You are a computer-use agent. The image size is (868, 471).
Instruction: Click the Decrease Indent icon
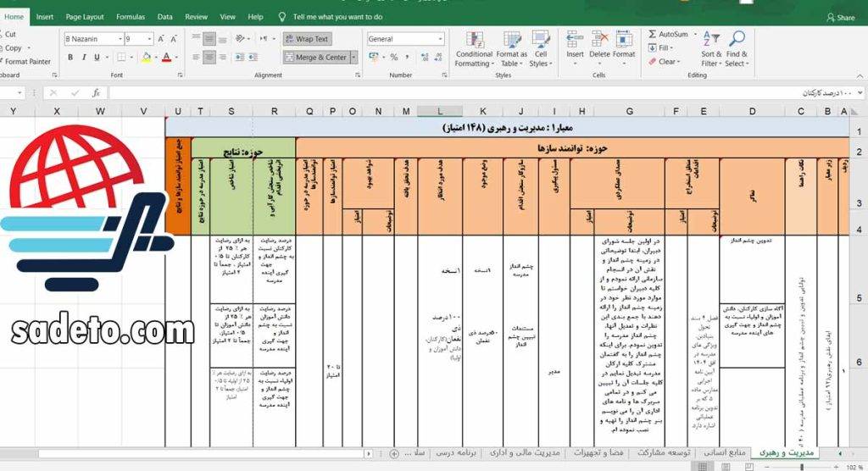pyautogui.click(x=240, y=57)
